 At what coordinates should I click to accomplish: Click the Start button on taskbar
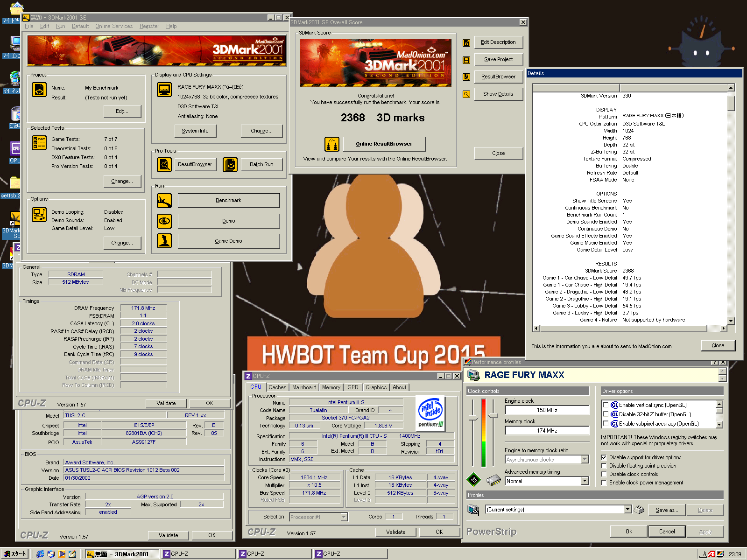coord(15,554)
